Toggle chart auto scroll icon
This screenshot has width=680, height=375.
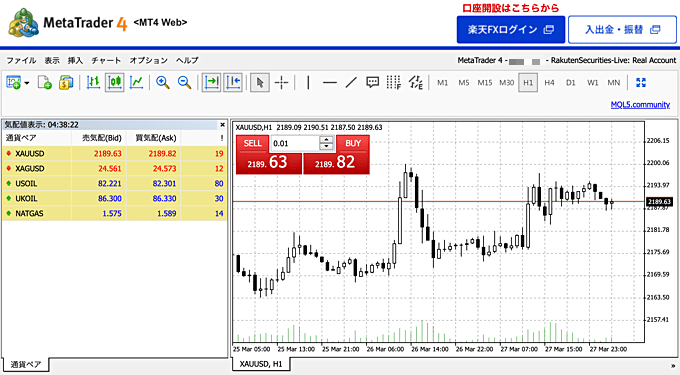point(211,82)
